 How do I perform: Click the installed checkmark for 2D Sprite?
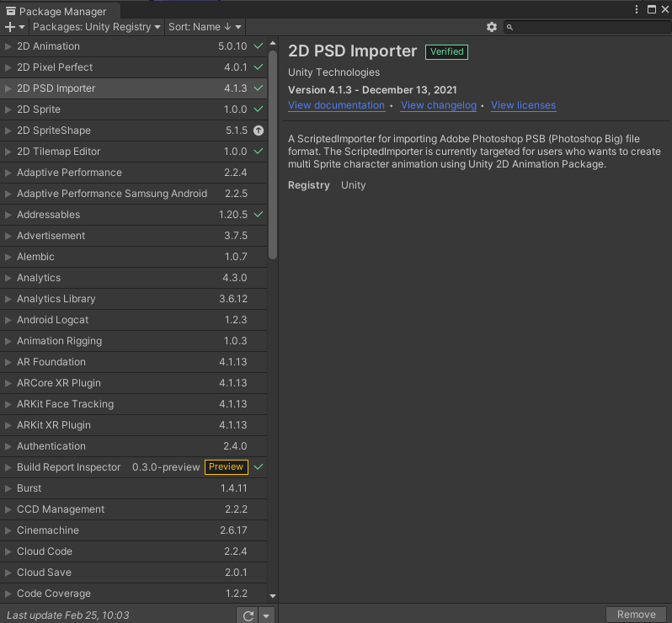click(259, 109)
